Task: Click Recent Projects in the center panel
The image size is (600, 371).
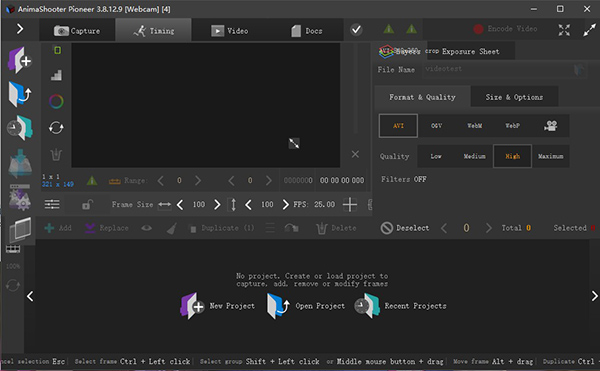Action: click(x=400, y=306)
